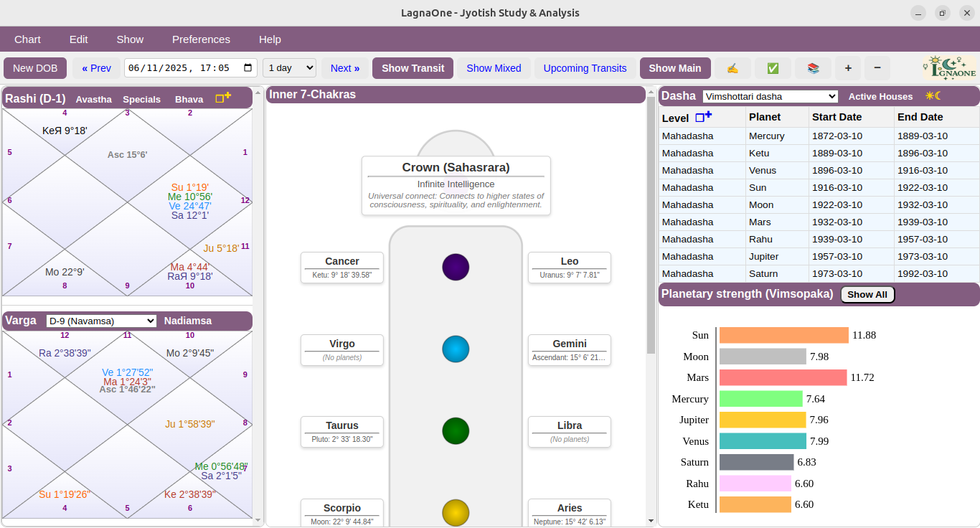Click the Taurus sign card
Image resolution: width=980 pixels, height=528 pixels.
[x=342, y=432]
